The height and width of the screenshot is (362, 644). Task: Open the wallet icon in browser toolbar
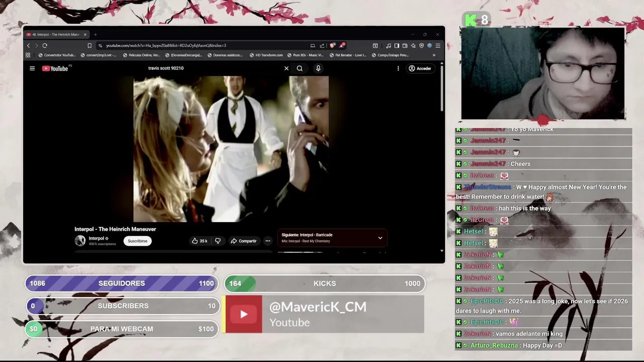tap(405, 46)
